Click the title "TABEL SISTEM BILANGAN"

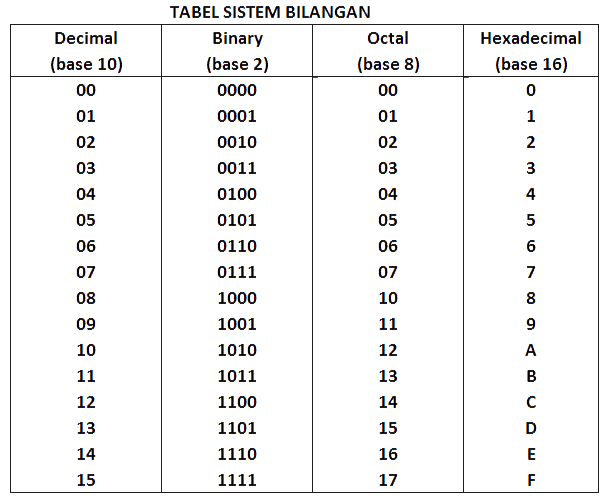tap(270, 12)
